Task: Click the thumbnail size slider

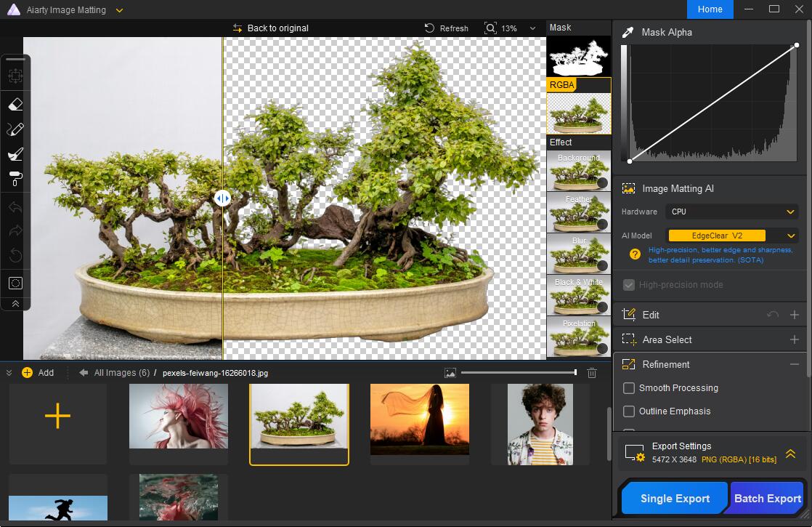Action: [518, 373]
